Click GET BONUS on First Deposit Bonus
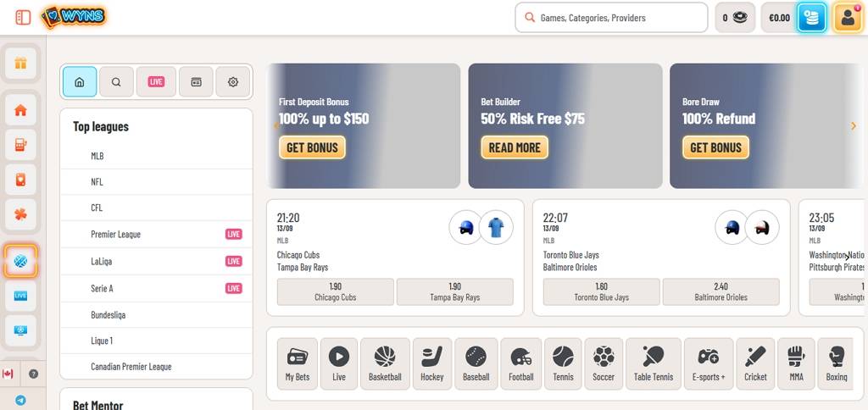The image size is (868, 410). pyautogui.click(x=312, y=147)
